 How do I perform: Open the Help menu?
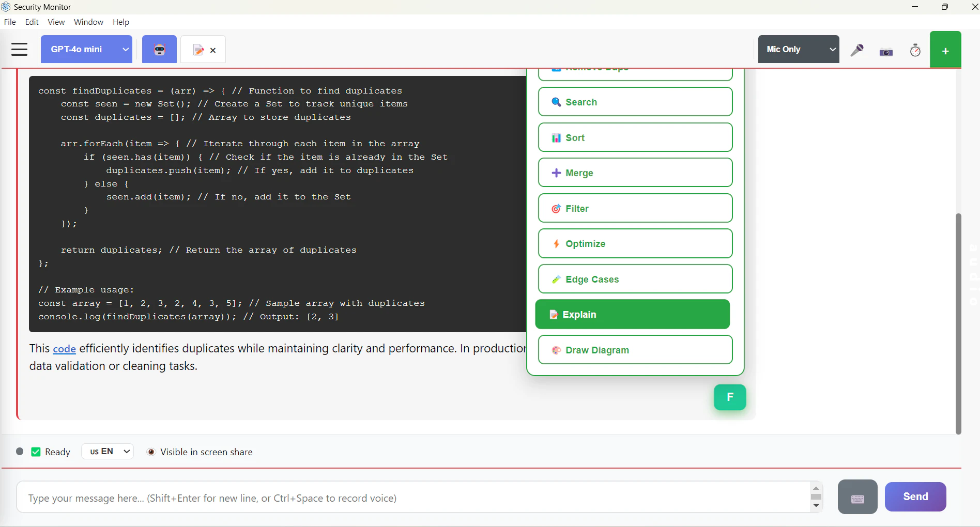(120, 22)
